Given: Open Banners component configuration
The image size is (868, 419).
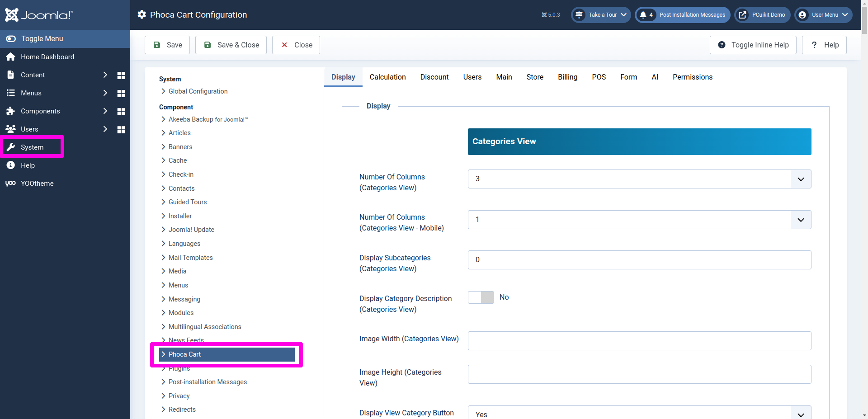Looking at the screenshot, I should (180, 147).
